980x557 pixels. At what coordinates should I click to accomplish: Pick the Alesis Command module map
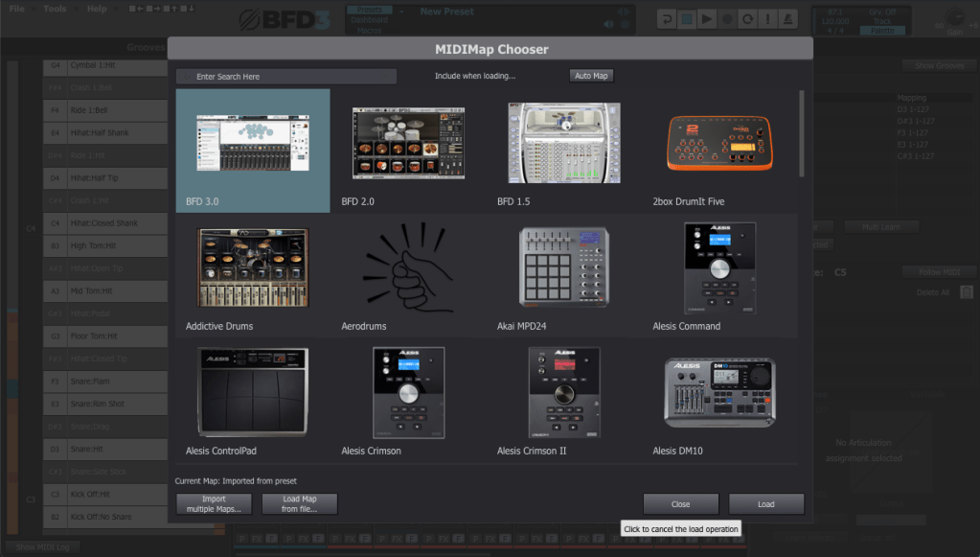pos(719,267)
